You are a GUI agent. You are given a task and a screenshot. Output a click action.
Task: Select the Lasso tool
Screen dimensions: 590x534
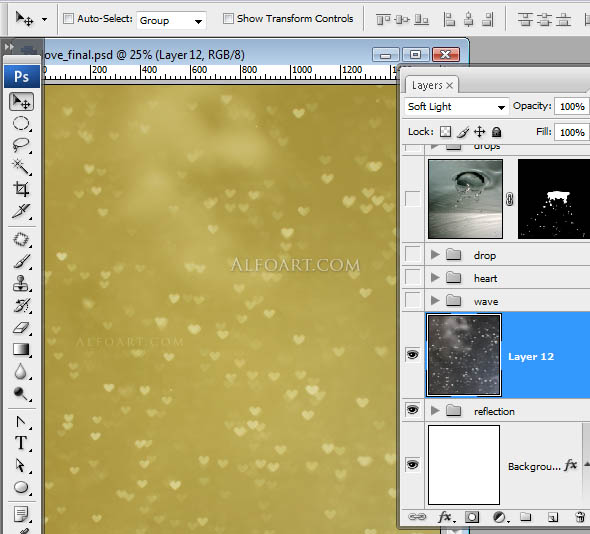pyautogui.click(x=21, y=145)
